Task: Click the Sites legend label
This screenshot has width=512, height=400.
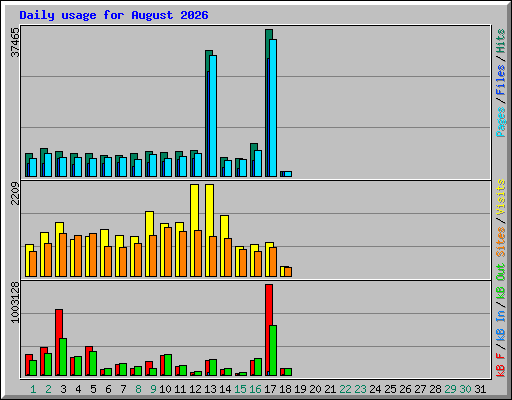Action: (501, 242)
